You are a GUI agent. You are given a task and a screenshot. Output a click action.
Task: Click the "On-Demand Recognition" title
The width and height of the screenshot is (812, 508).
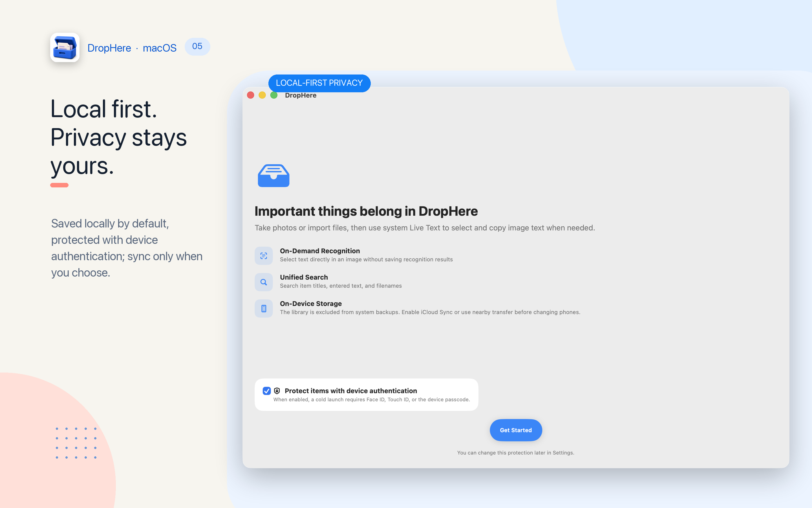[320, 251]
